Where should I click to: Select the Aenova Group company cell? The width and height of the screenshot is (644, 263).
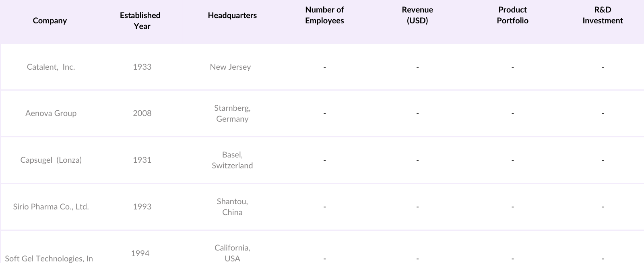[x=51, y=113]
